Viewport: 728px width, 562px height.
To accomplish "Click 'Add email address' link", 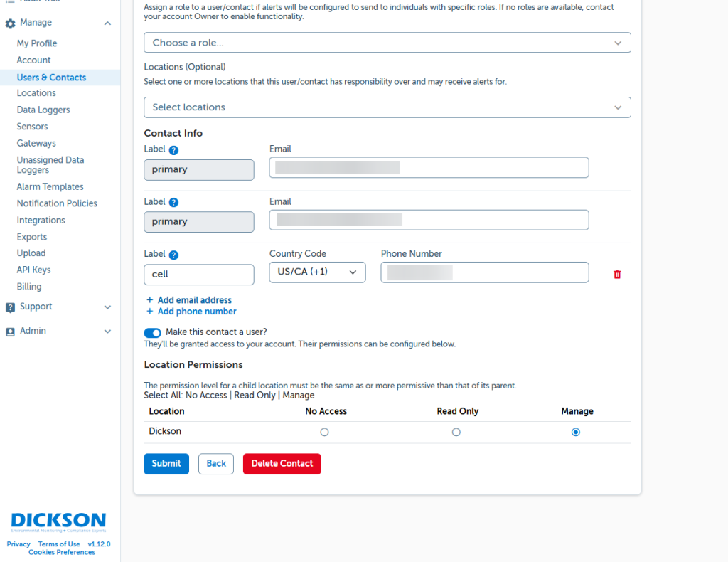I will (x=194, y=300).
